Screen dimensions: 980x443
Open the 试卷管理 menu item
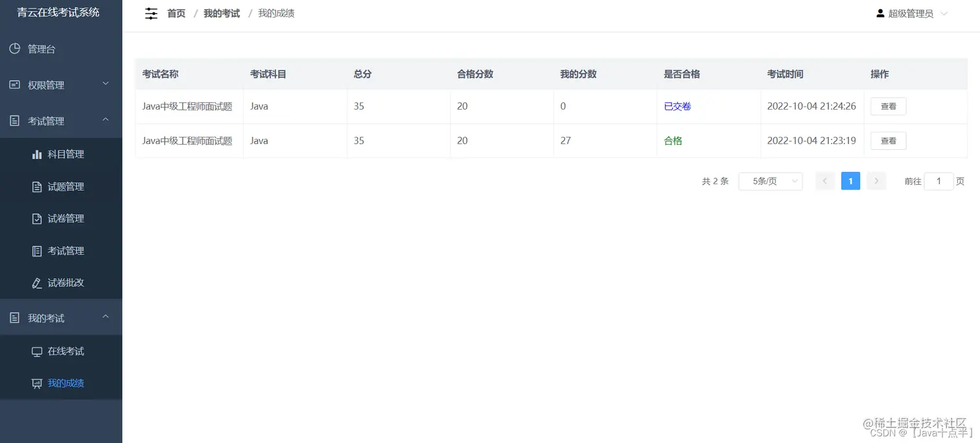[61, 219]
